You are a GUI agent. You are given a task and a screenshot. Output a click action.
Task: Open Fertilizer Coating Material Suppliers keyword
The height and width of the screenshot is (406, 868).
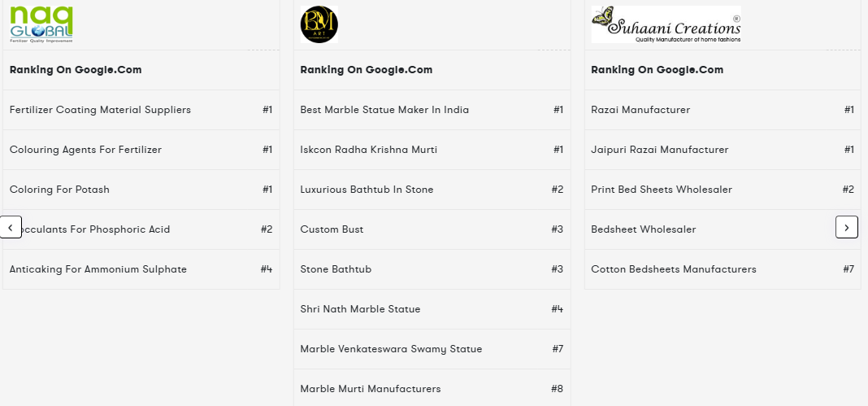point(100,110)
